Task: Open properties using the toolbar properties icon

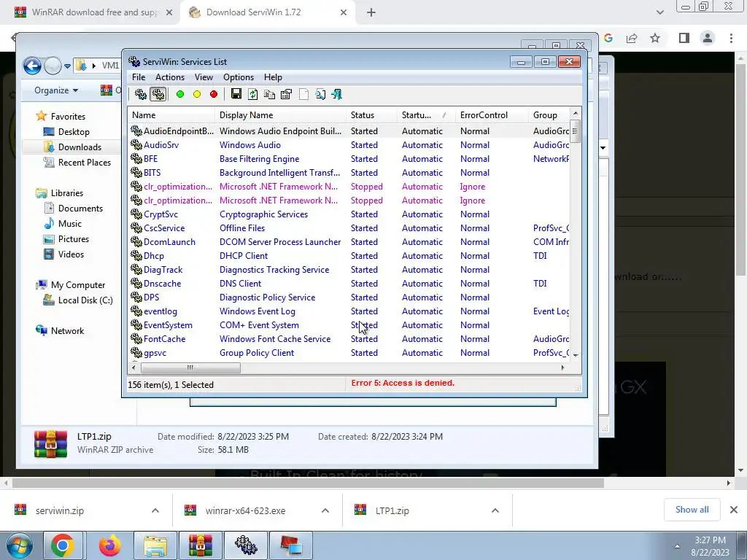Action: (x=286, y=94)
